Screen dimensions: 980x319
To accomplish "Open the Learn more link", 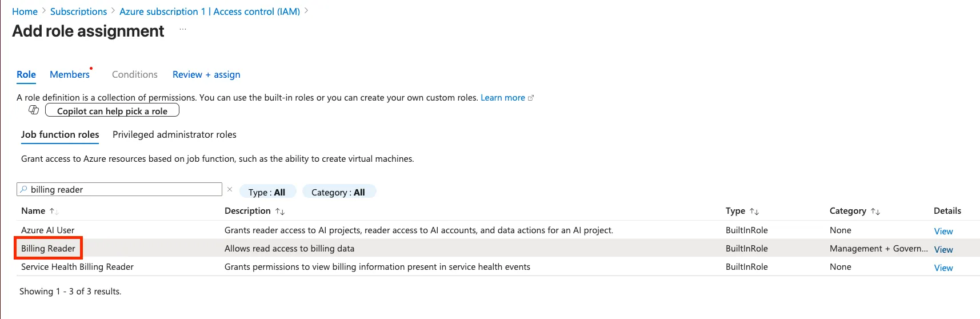I will pos(503,98).
